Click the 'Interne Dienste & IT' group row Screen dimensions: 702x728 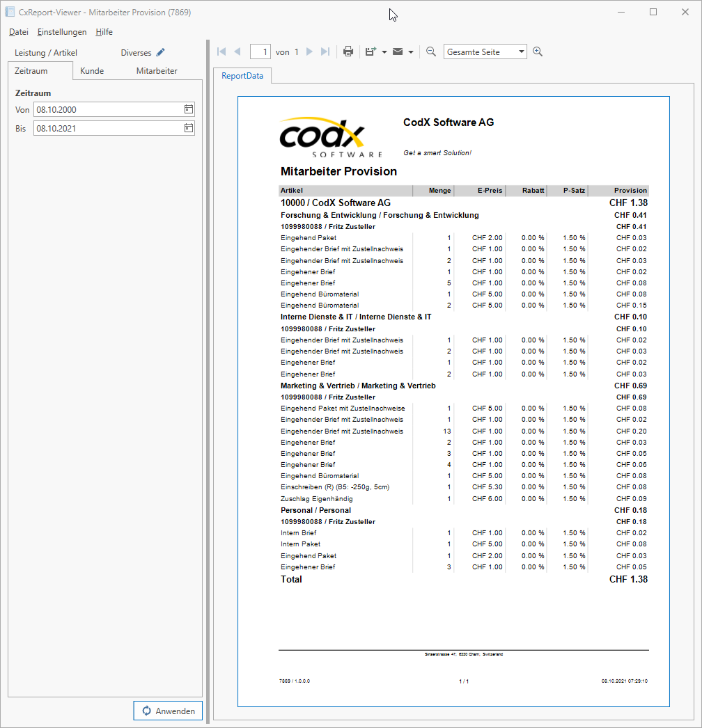tap(464, 317)
